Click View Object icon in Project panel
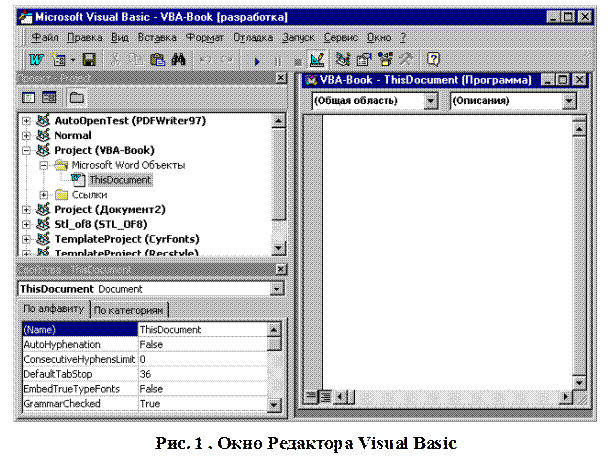Screen dimensions: 612x467 click(x=49, y=98)
